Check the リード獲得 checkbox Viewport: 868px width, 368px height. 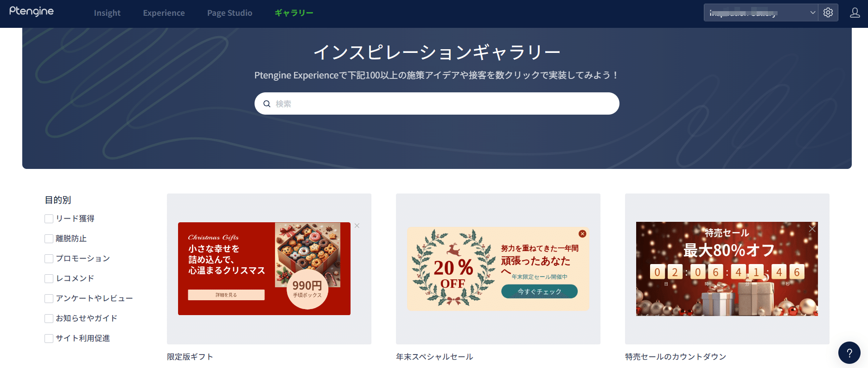[x=49, y=219]
